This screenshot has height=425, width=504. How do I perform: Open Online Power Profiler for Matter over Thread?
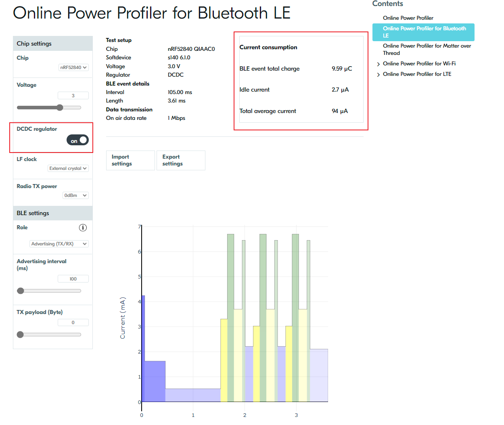tap(427, 49)
